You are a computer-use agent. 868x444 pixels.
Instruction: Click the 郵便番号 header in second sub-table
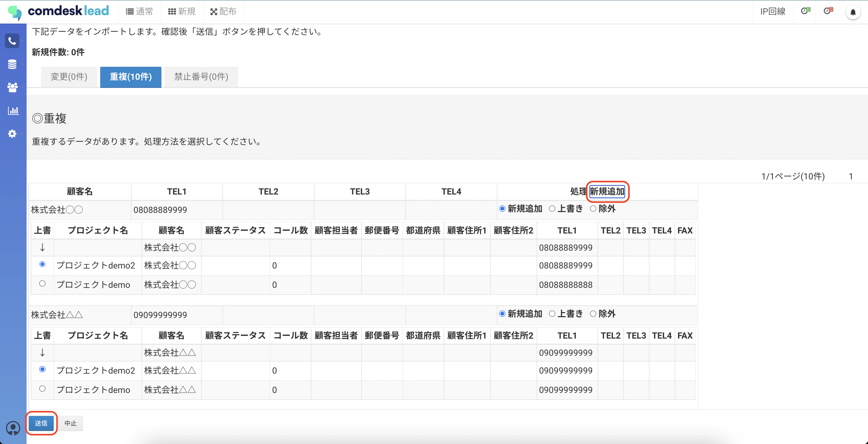[x=382, y=336]
